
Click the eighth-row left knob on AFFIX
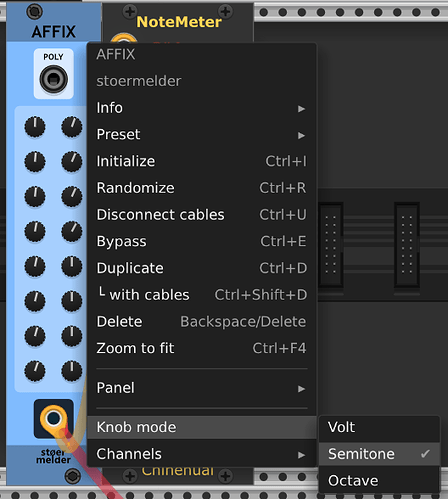pyautogui.click(x=35, y=371)
